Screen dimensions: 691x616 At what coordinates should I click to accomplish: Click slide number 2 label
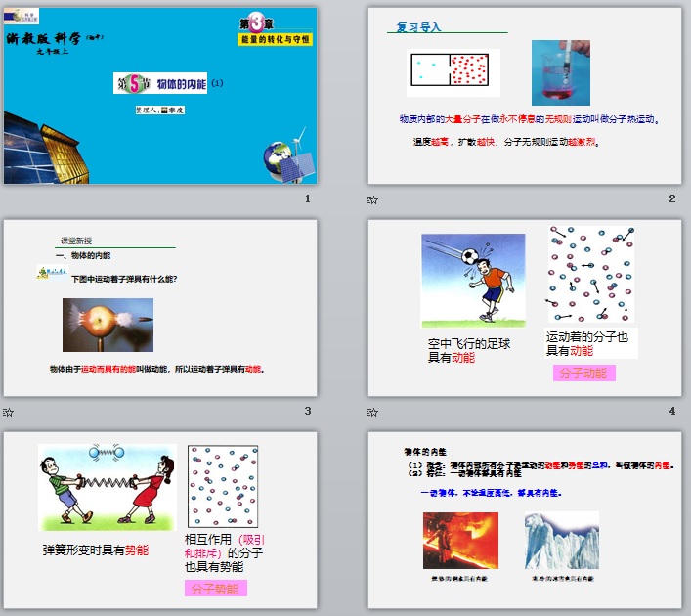(672, 198)
